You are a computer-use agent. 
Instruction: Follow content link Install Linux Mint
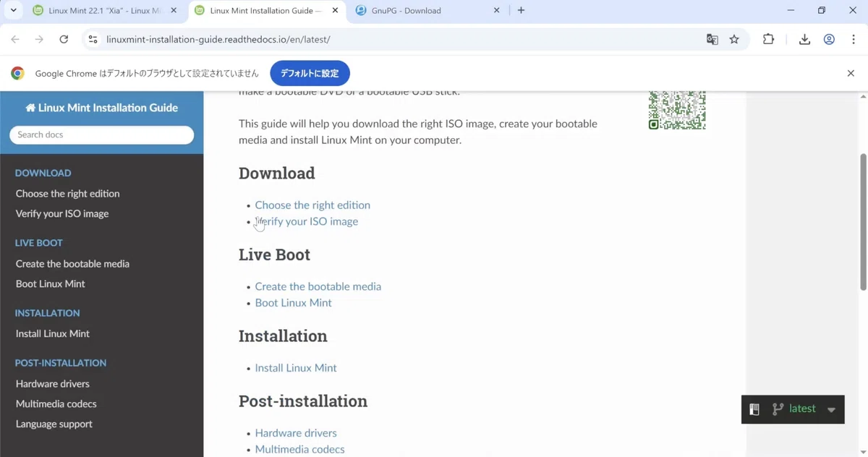click(296, 368)
